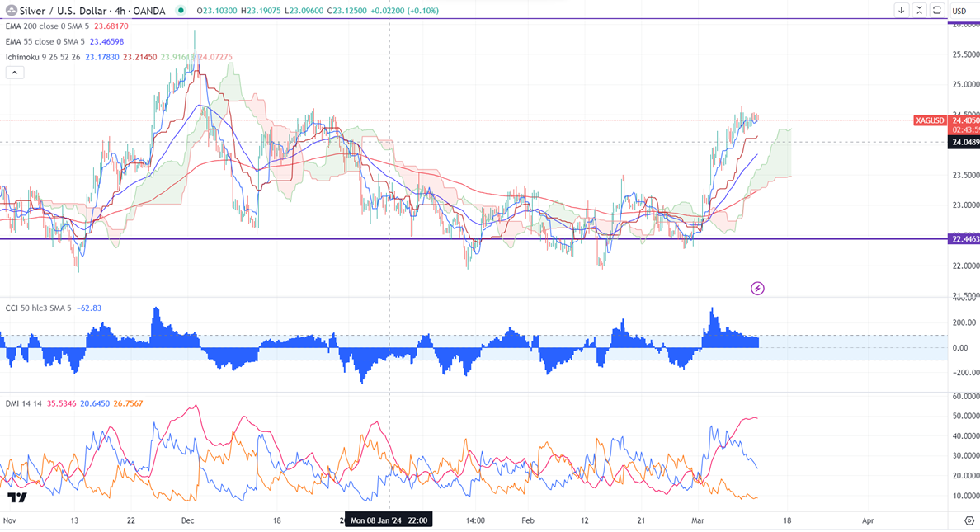Click the DMI value 20.6450

click(x=95, y=404)
